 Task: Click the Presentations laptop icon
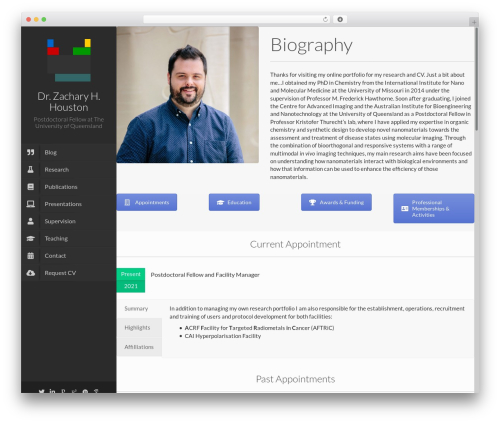click(x=30, y=204)
